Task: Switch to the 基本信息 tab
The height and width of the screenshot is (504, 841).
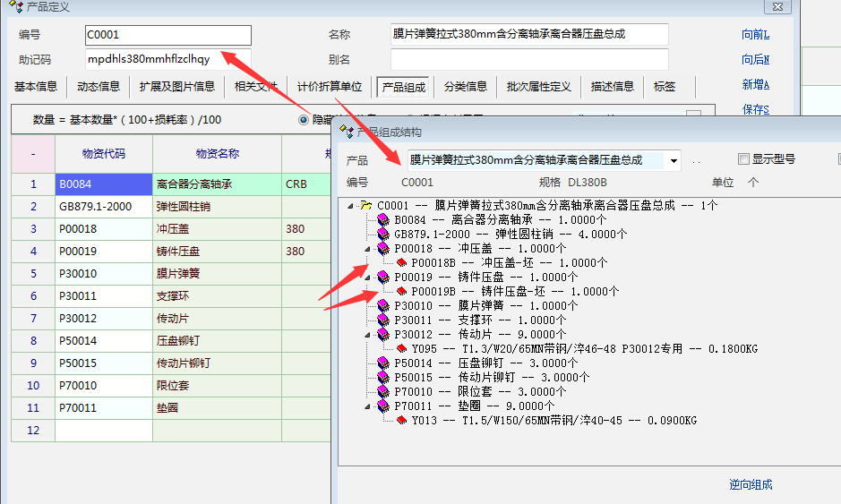Action: pyautogui.click(x=36, y=87)
